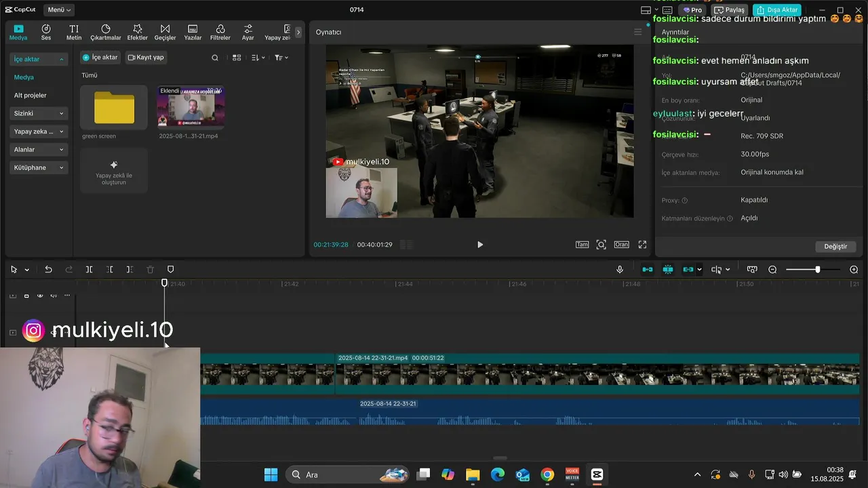This screenshot has width=868, height=488.
Task: Click Yapay zekâ ile oluşturun tile
Action: pyautogui.click(x=114, y=171)
